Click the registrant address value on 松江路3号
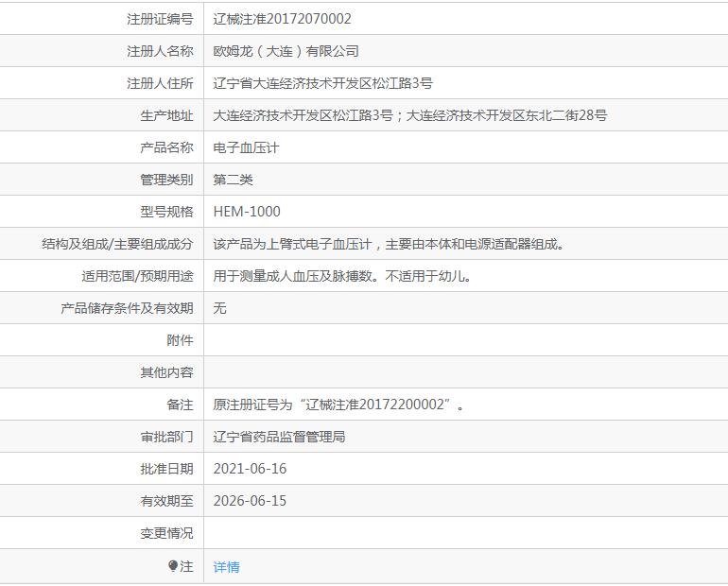 pos(323,83)
